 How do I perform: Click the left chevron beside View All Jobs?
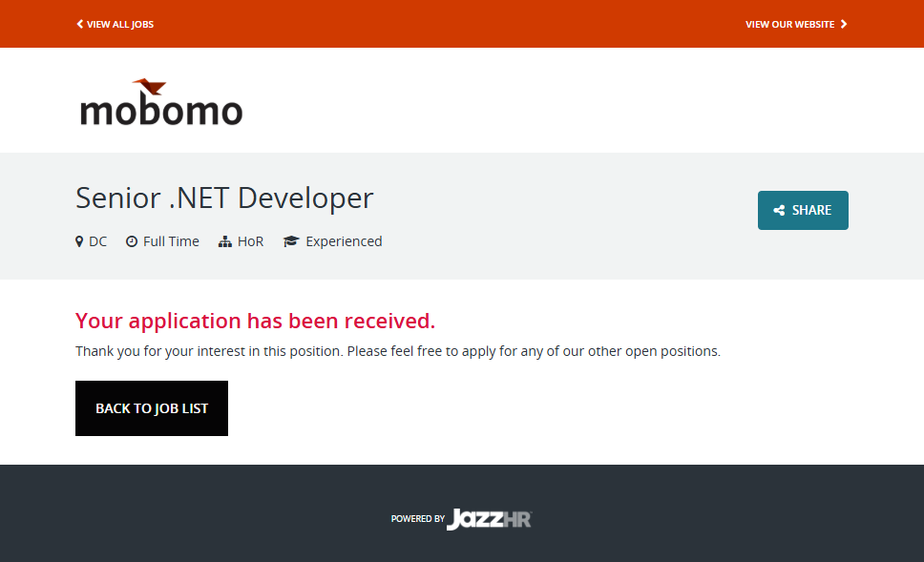pos(80,24)
